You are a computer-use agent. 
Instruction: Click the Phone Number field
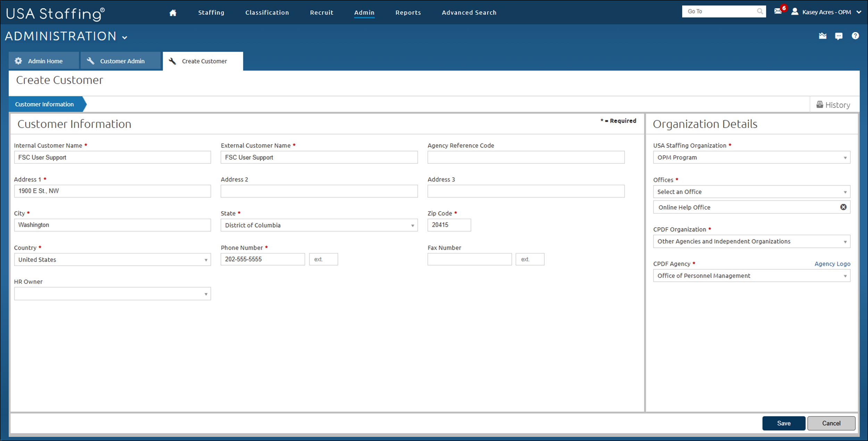coord(263,259)
